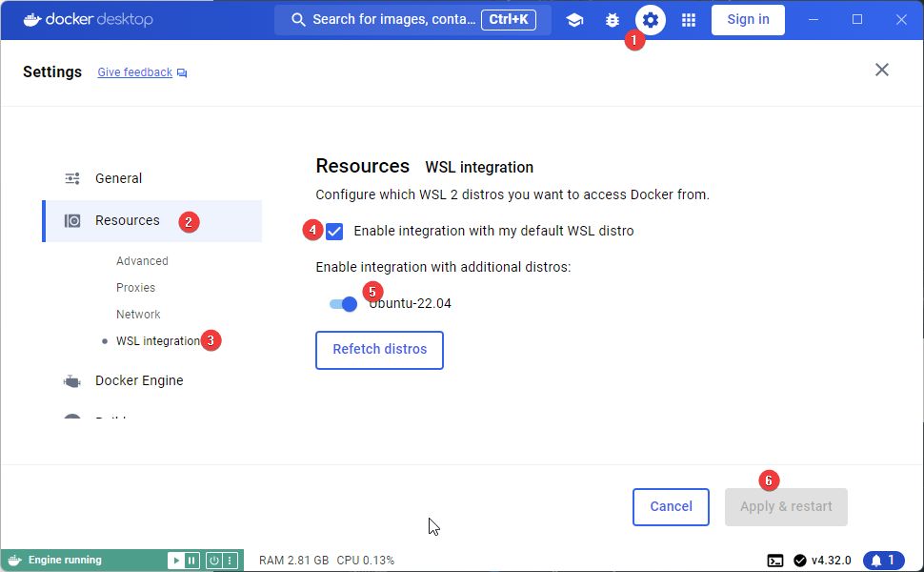Click the Cancel button
The width and height of the screenshot is (924, 572).
671,506
